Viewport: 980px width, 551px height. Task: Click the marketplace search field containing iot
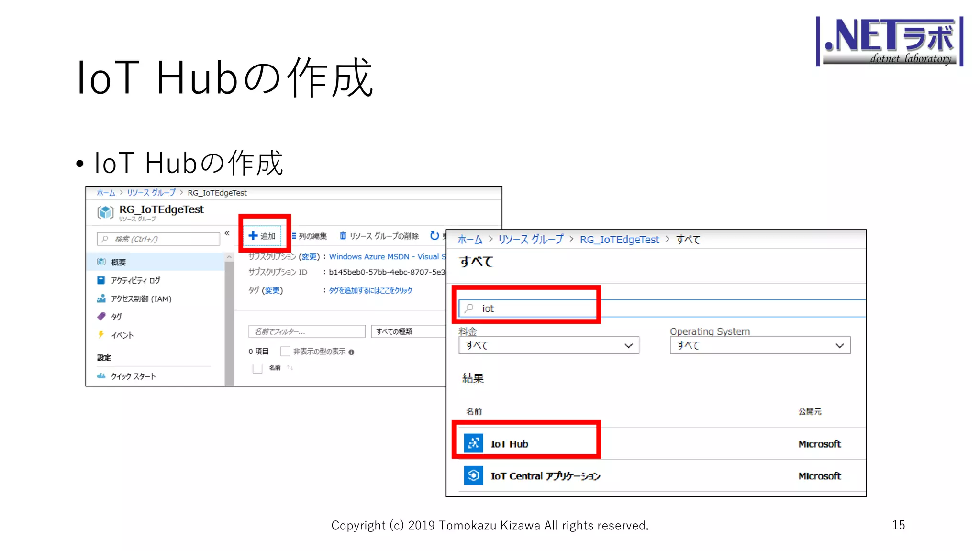[662, 309]
